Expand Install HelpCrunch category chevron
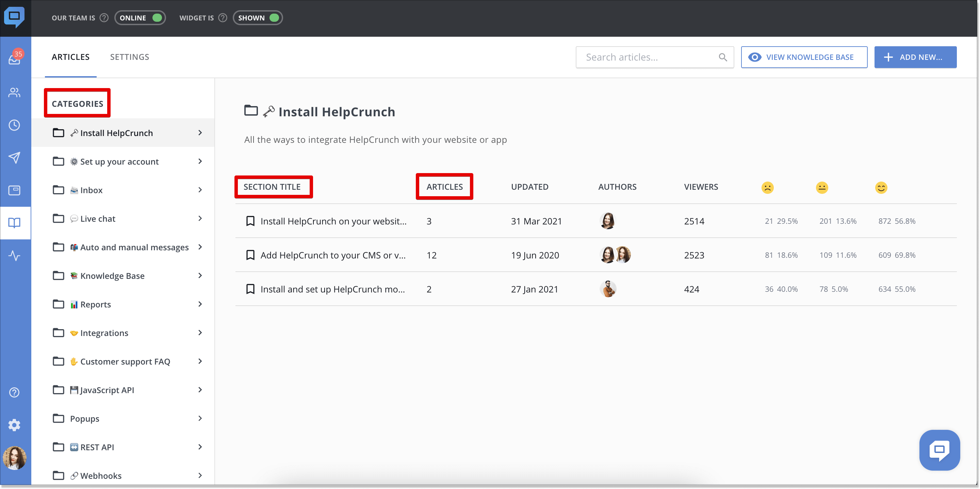 pos(200,133)
